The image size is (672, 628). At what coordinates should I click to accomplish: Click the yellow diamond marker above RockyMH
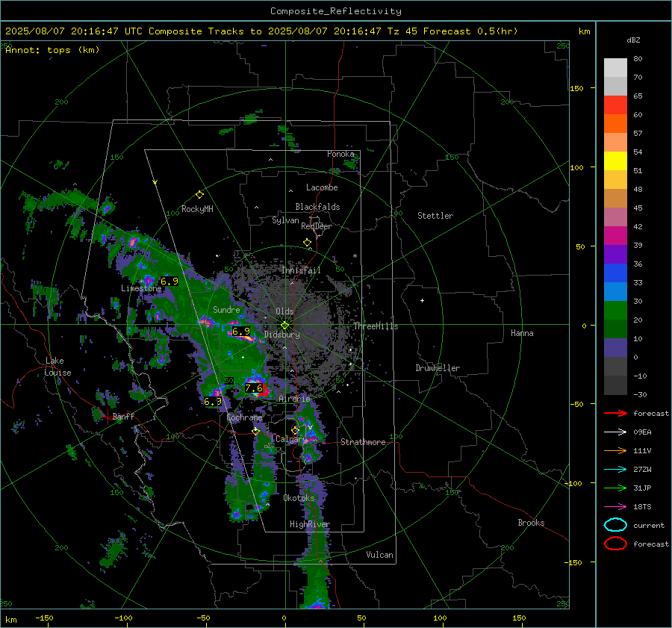point(199,195)
